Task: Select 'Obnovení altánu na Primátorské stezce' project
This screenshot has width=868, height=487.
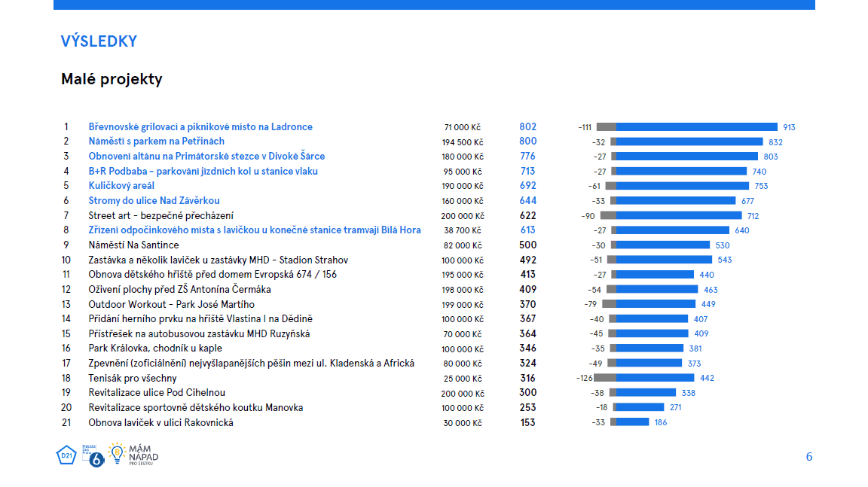Action: coord(206,157)
